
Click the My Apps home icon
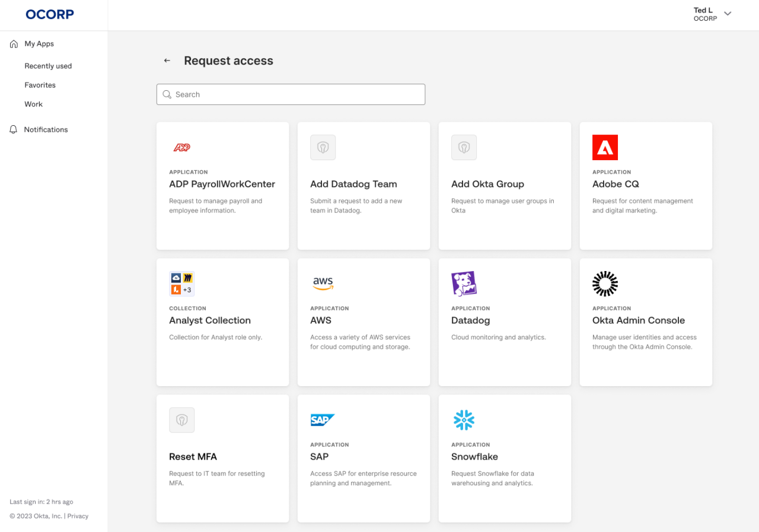tap(14, 44)
